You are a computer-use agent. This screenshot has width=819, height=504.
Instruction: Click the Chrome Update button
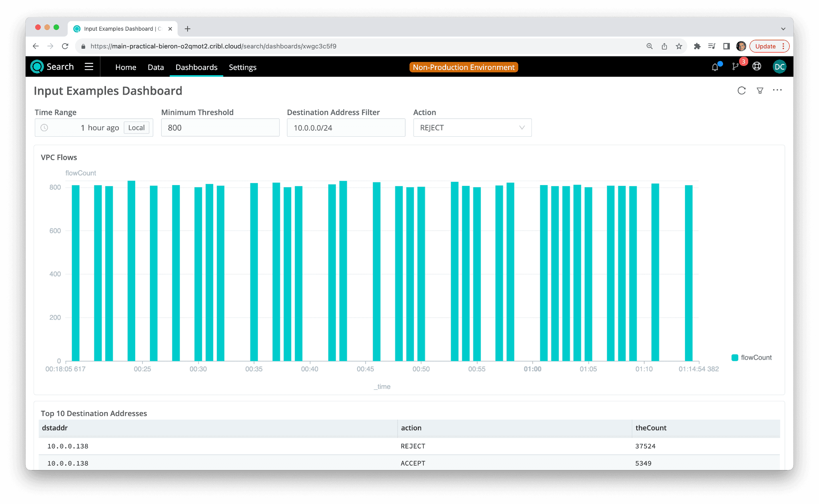coord(765,46)
